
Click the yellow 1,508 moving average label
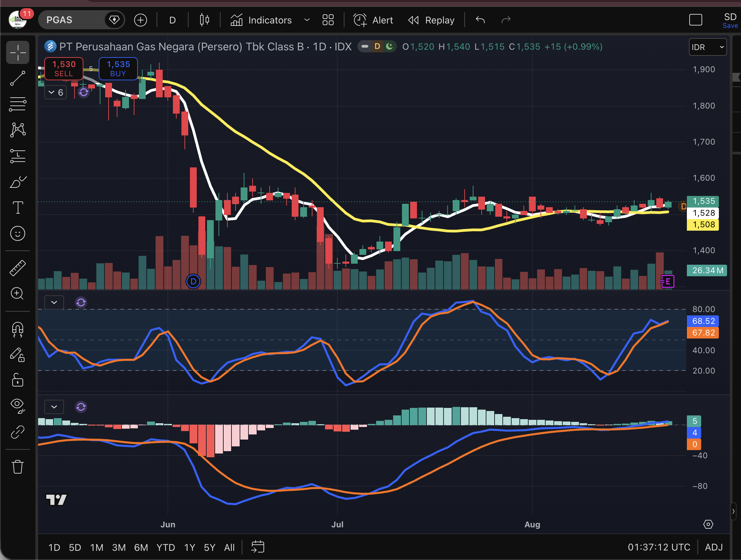click(703, 225)
